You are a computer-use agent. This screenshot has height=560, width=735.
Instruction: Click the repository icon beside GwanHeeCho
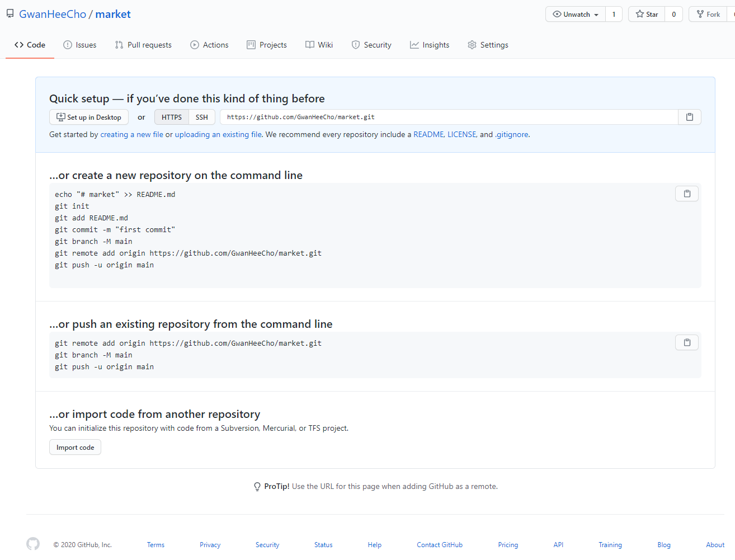(10, 14)
